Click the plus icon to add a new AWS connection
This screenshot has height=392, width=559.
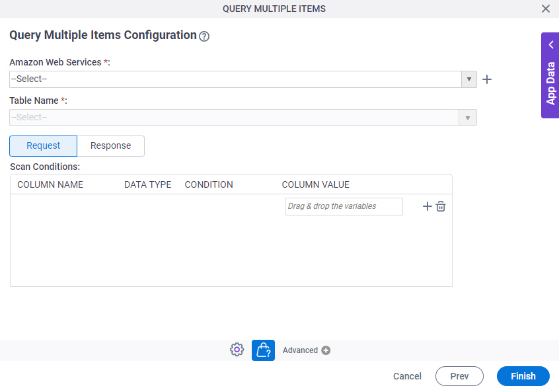pos(487,79)
